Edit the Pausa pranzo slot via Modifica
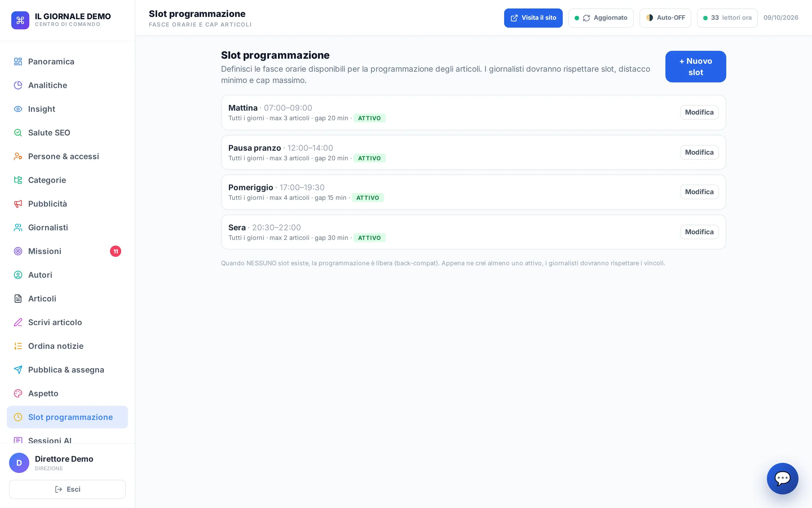Image resolution: width=812 pixels, height=508 pixels. pyautogui.click(x=699, y=152)
